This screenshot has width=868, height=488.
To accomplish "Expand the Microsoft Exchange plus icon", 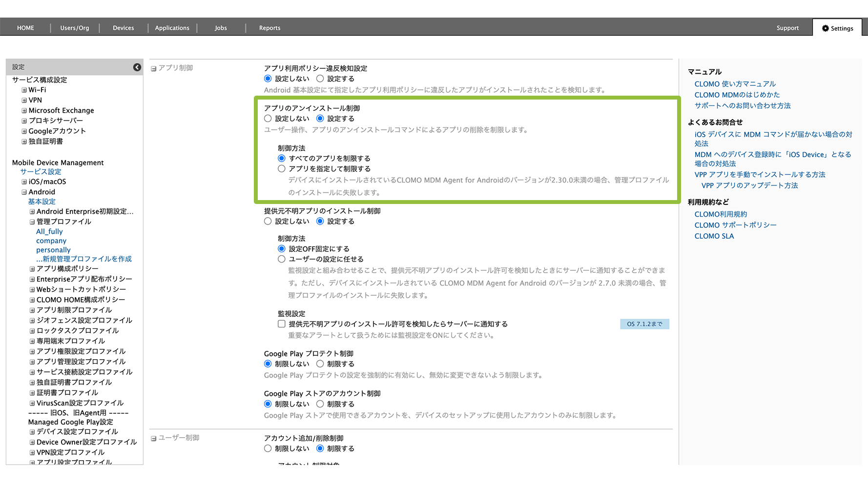I will coord(24,111).
